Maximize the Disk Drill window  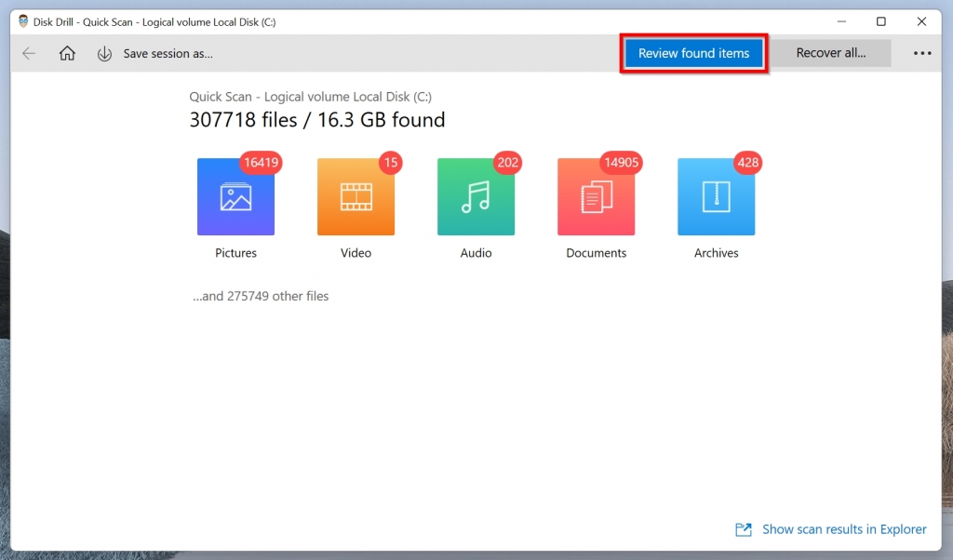click(x=880, y=21)
